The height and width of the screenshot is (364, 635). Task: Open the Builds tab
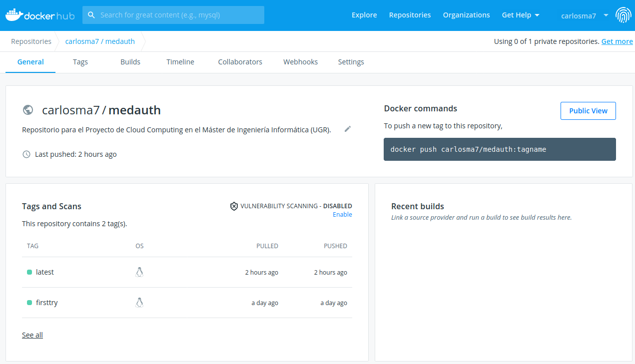pyautogui.click(x=130, y=62)
